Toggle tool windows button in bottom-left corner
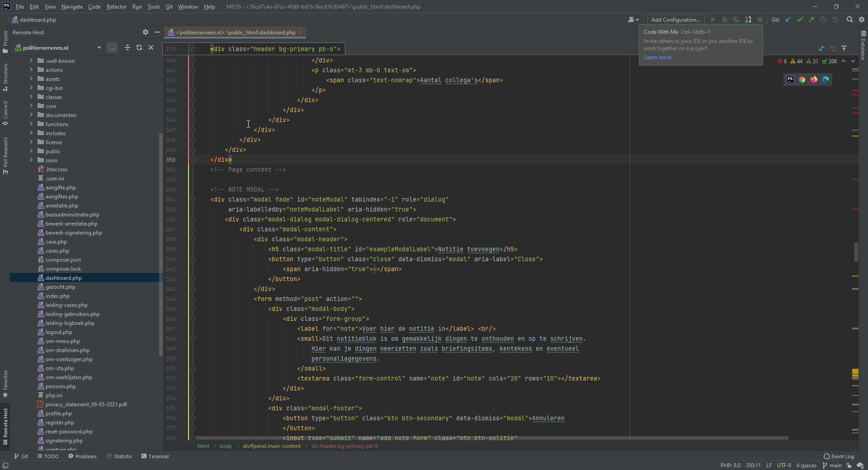The width and height of the screenshot is (868, 470). click(5, 465)
